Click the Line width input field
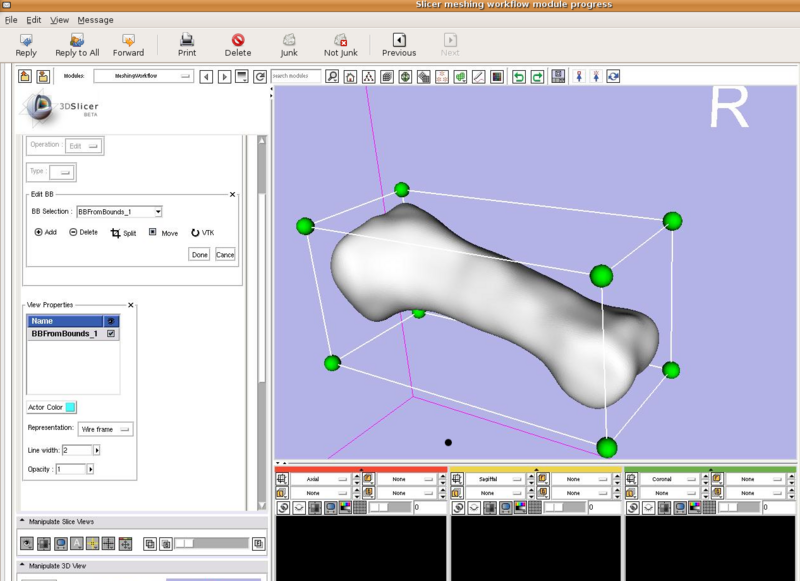This screenshot has height=581, width=800. 76,450
